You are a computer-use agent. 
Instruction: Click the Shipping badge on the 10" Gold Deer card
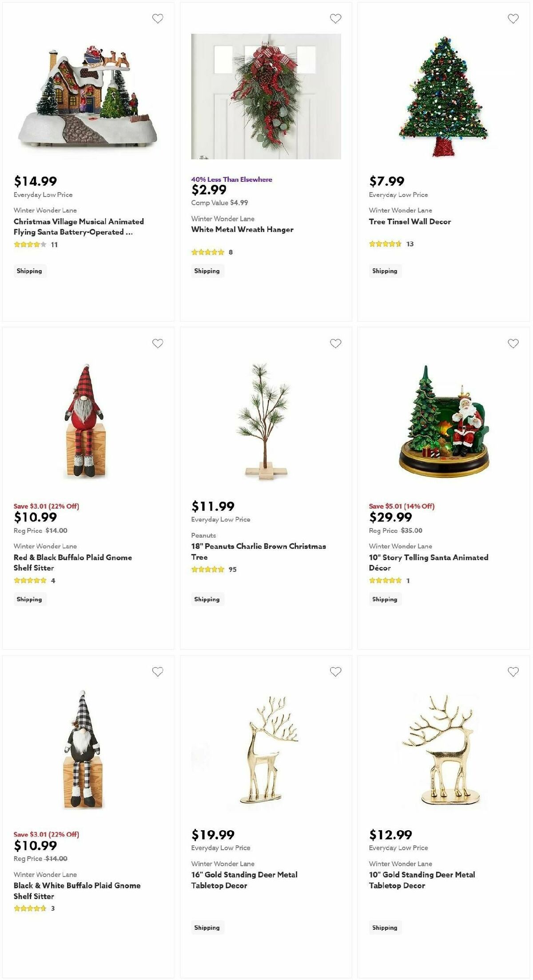385,928
